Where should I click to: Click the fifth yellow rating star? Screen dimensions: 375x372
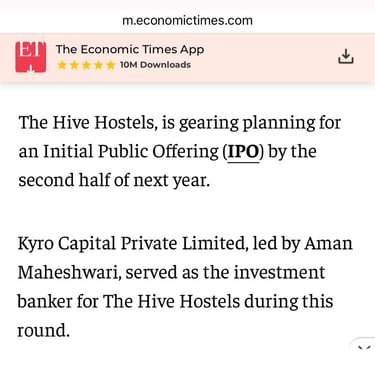(x=110, y=65)
